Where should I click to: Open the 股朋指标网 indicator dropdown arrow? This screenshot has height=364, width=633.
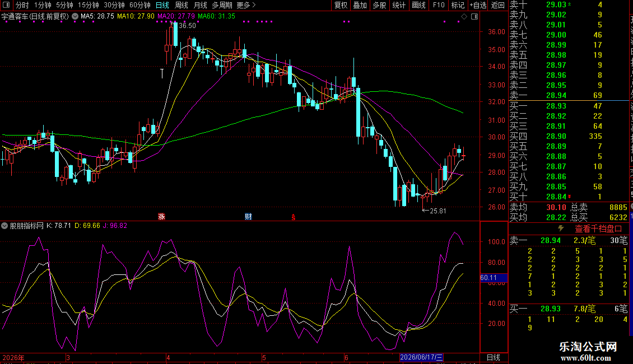pyautogui.click(x=4, y=226)
